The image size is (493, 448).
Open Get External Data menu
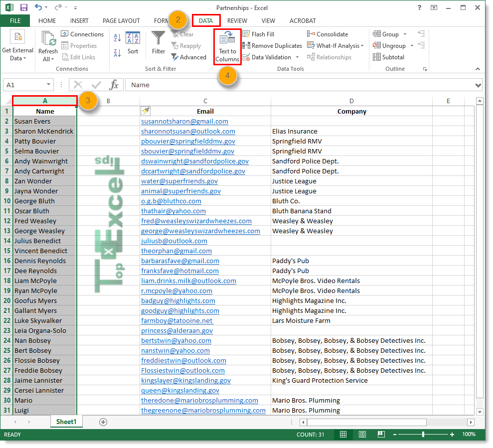click(17, 46)
